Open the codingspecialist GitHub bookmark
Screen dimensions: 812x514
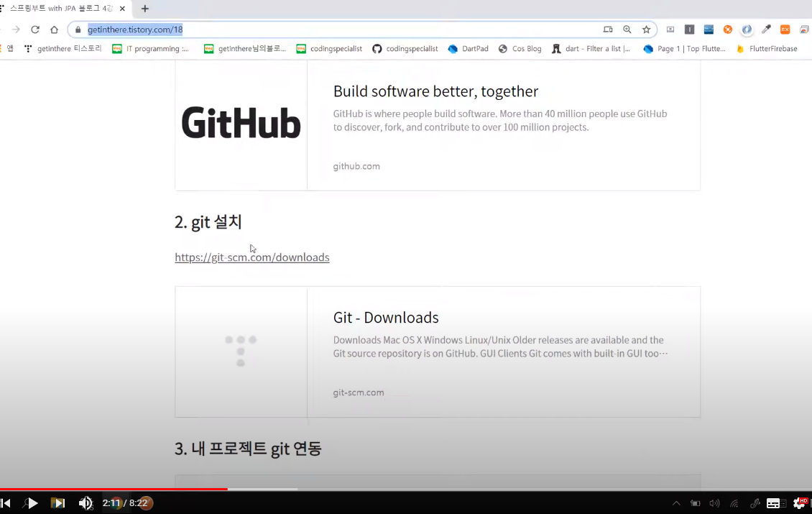405,49
